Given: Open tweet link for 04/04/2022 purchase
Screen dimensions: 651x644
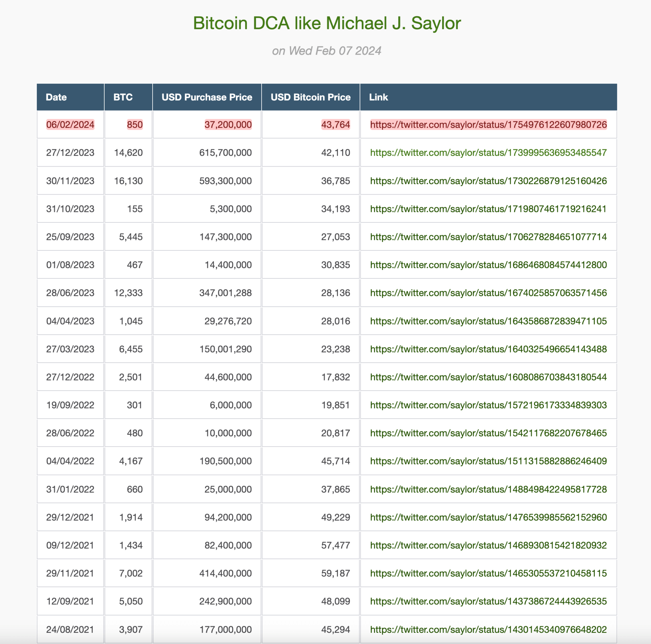Looking at the screenshot, I should [488, 461].
